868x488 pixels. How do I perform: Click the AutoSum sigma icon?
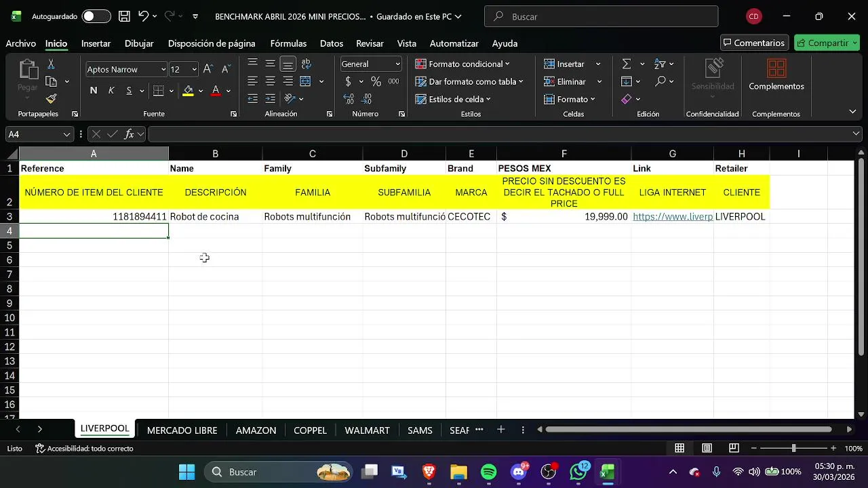tap(627, 64)
